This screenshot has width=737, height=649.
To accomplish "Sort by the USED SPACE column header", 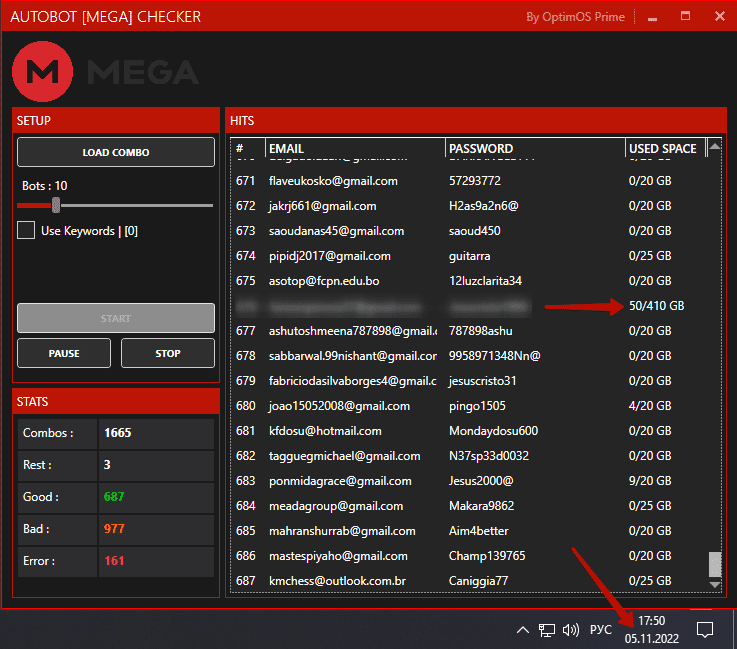I will (662, 148).
